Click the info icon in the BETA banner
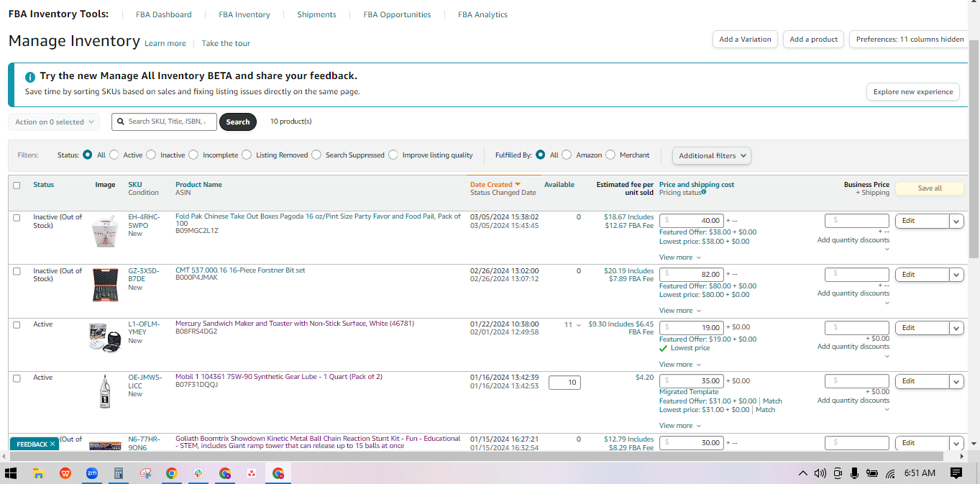This screenshot has height=484, width=980. [30, 77]
